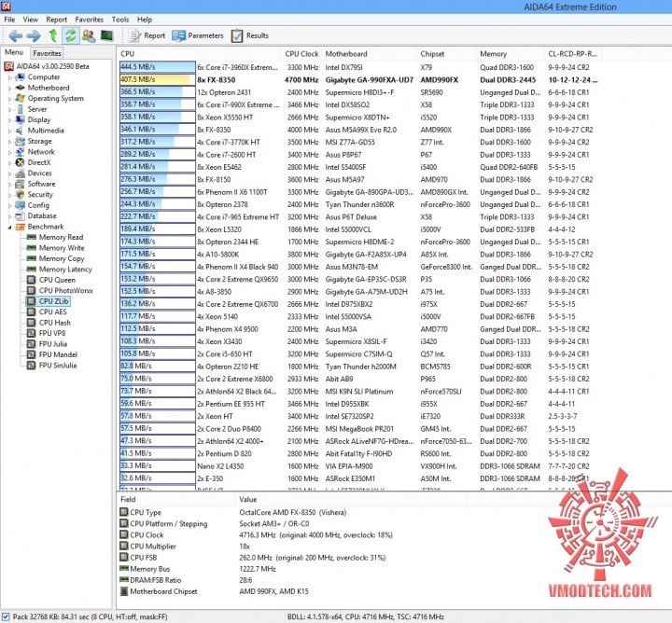
Task: Expand the Storage tree node
Action: [10, 142]
